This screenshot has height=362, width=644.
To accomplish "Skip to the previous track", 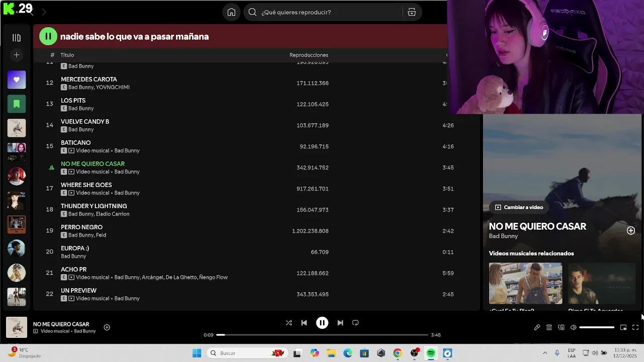I will 304,323.
